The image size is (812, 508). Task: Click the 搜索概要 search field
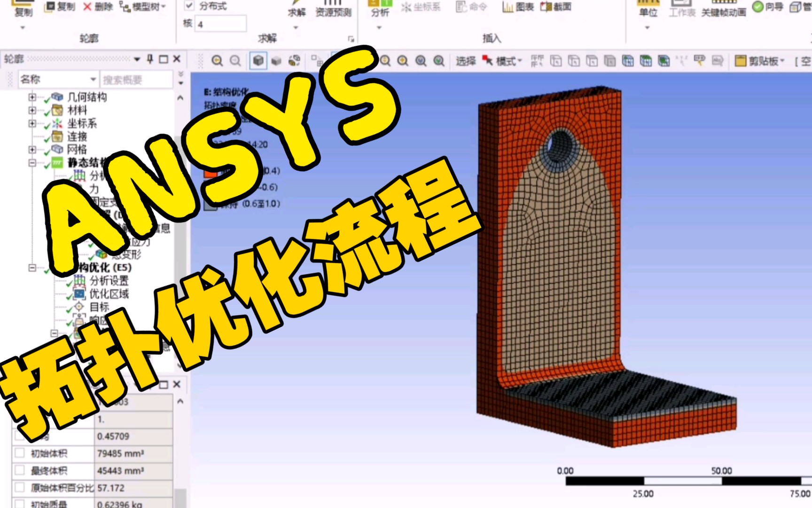pos(137,80)
